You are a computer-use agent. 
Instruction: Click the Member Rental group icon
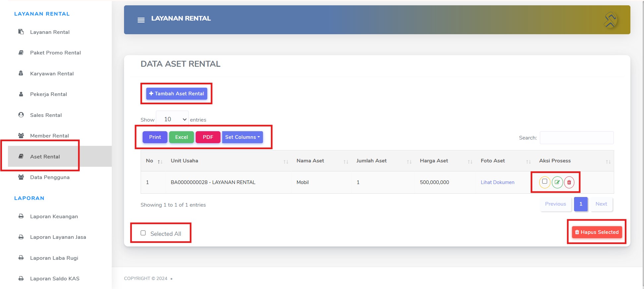21,136
